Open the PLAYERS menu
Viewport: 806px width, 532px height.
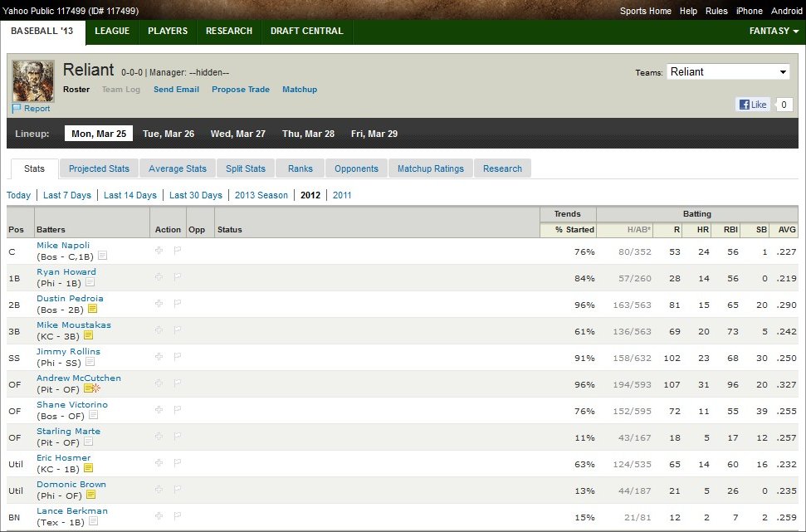click(x=168, y=31)
